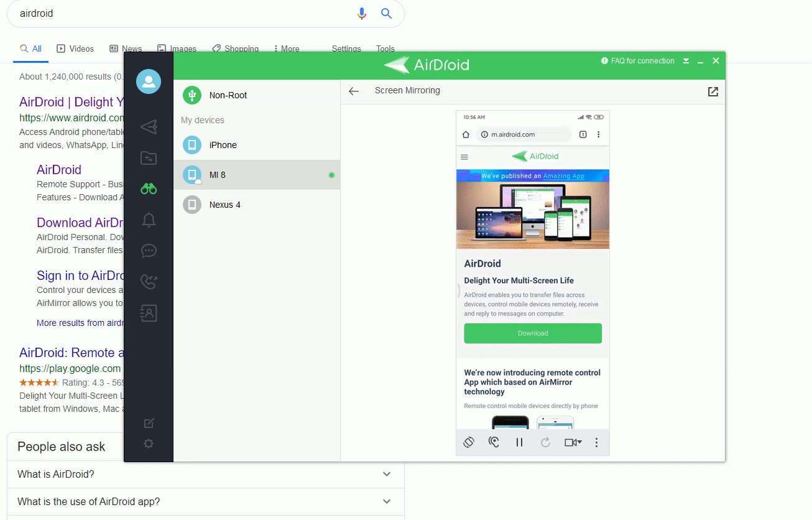812x520 pixels.
Task: Go back from Screen Mirroring
Action: [354, 91]
